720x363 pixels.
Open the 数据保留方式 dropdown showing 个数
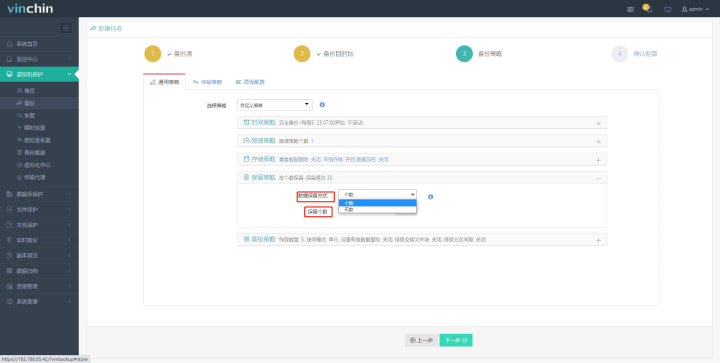pos(377,195)
